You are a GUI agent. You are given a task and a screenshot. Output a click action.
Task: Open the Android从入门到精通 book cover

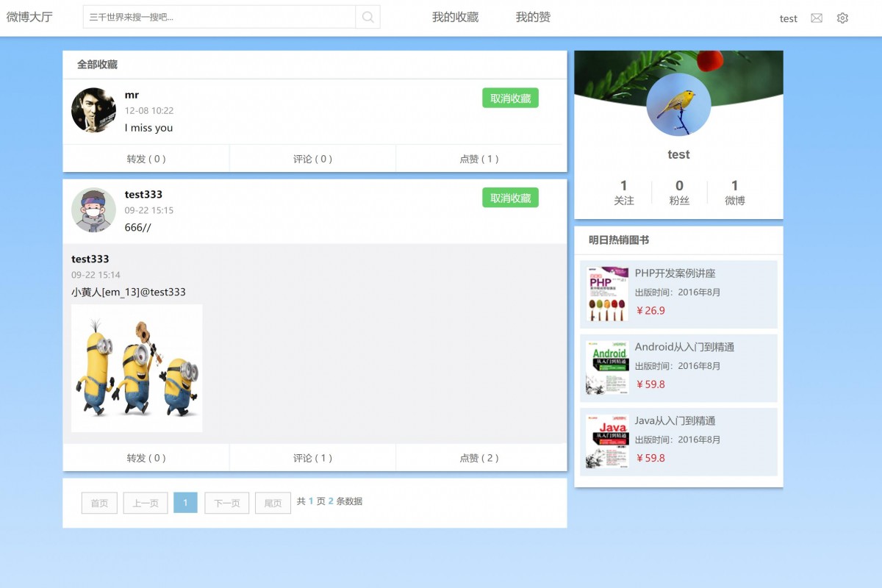[x=606, y=367]
